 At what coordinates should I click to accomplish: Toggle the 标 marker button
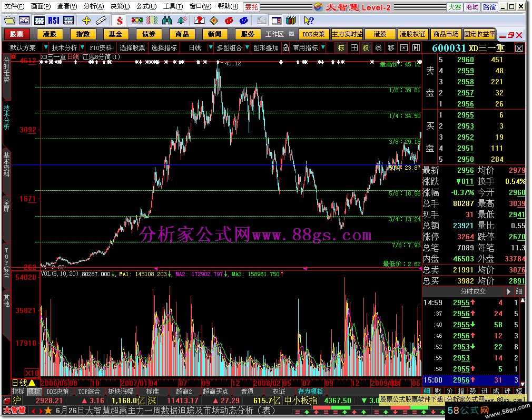(x=341, y=48)
